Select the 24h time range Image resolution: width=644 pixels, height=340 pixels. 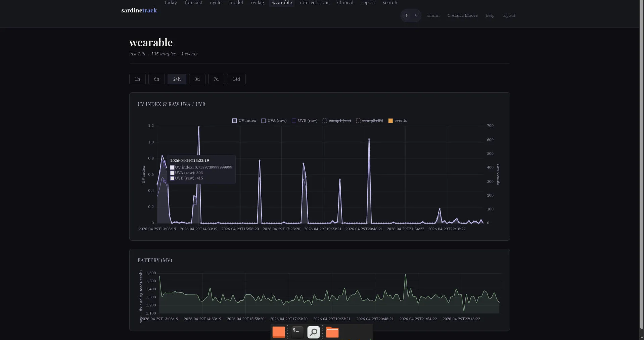tap(177, 79)
